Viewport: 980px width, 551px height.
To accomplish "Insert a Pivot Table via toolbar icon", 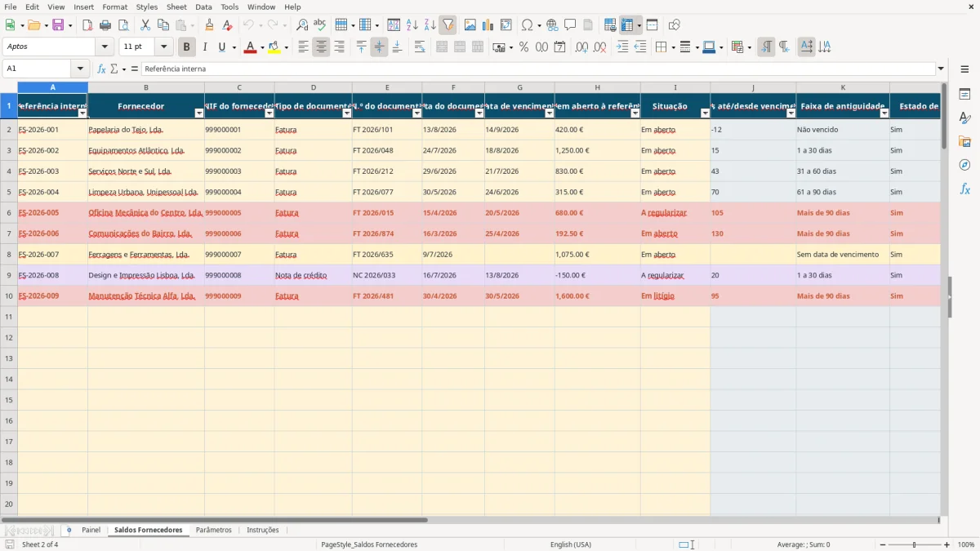I will click(506, 25).
